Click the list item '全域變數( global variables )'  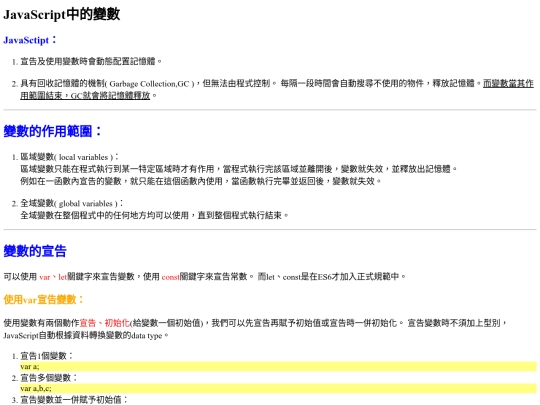pos(69,203)
